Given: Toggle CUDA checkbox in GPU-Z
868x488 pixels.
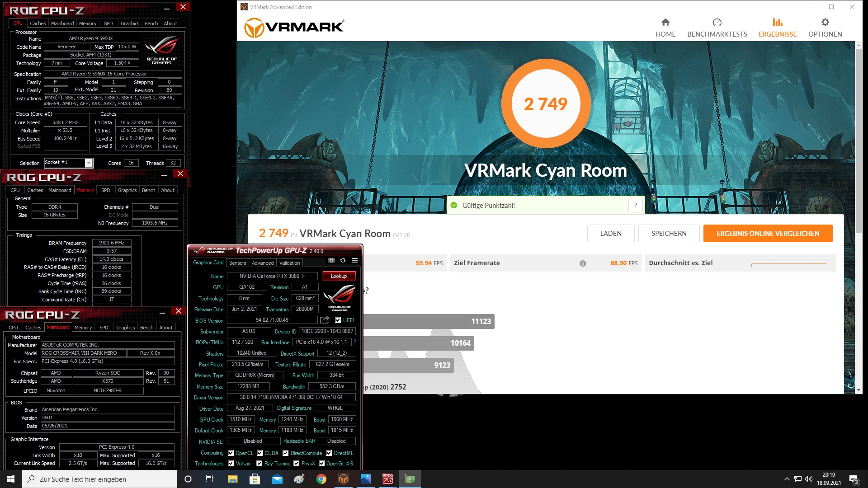Looking at the screenshot, I should (260, 453).
